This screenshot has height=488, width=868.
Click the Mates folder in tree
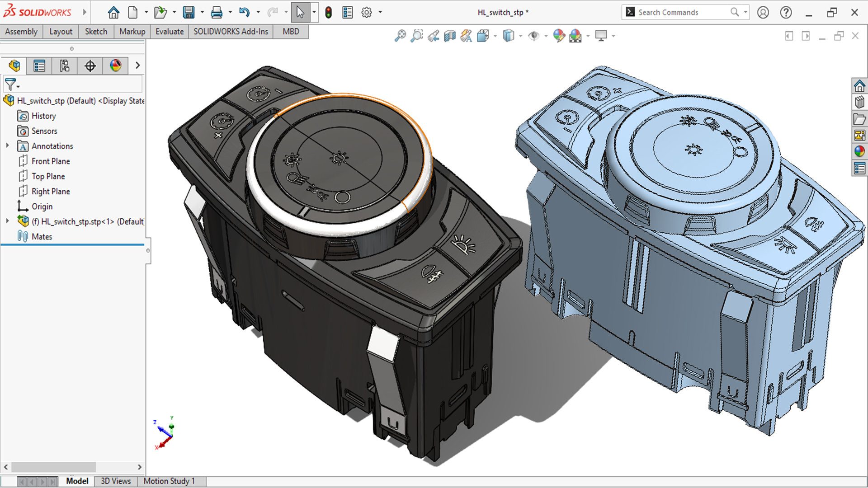point(42,237)
